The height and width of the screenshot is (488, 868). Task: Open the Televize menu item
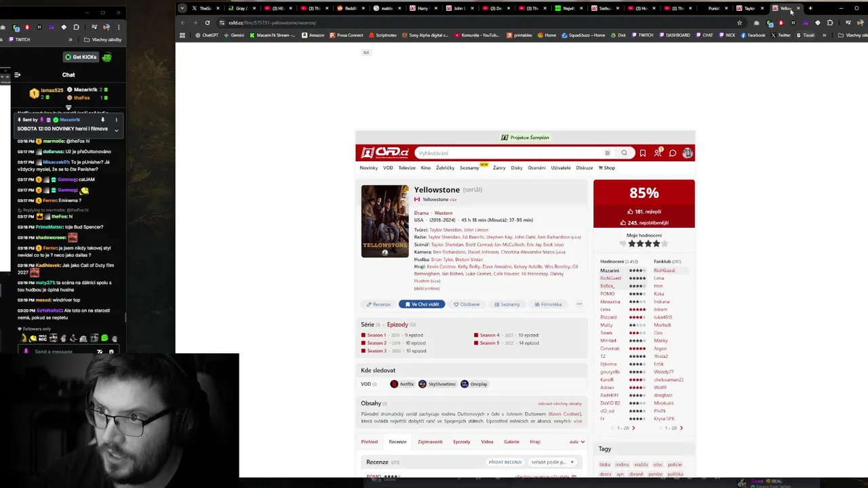pos(407,168)
